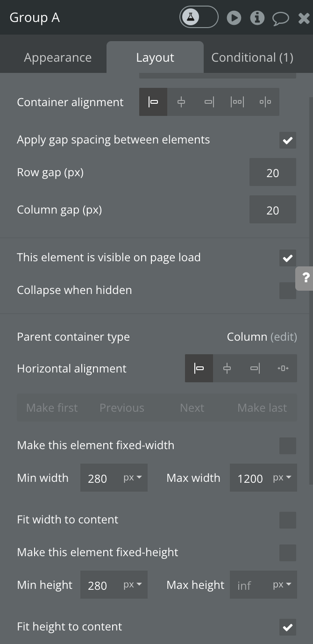The width and height of the screenshot is (313, 644).
Task: Enable Collapse when hidden checkbox
Action: click(287, 291)
